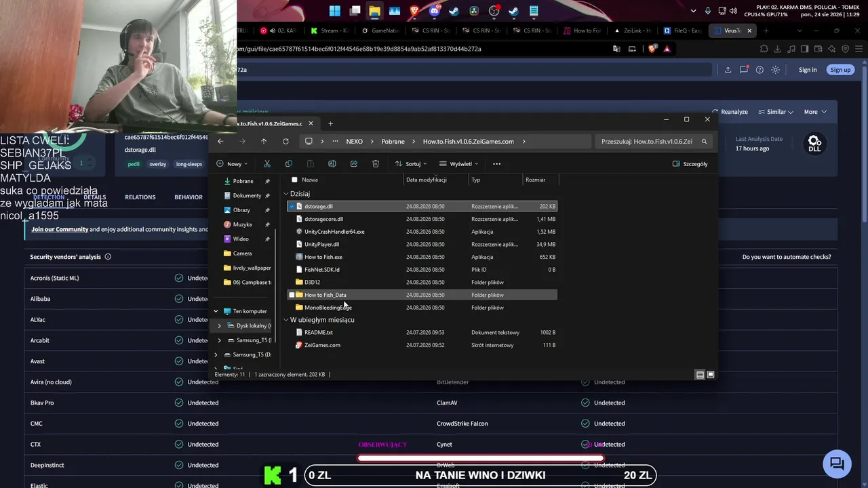The image size is (868, 488).
Task: Click the Sign up button on VirusTotal
Action: click(x=840, y=70)
